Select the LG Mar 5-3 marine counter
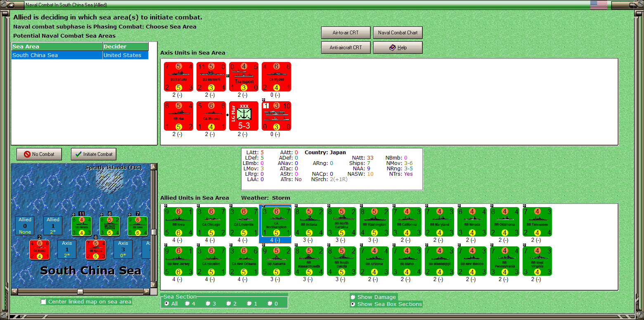Image resolution: width=644 pixels, height=320 pixels. click(244, 116)
